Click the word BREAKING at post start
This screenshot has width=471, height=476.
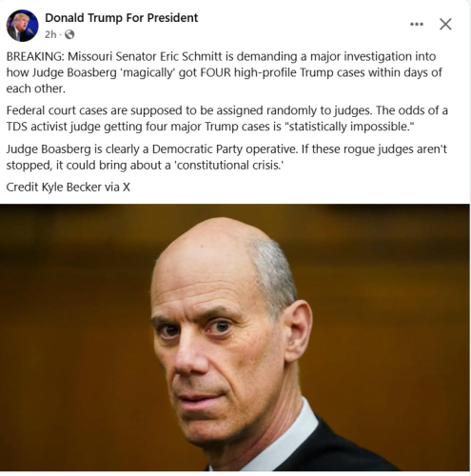[35, 56]
